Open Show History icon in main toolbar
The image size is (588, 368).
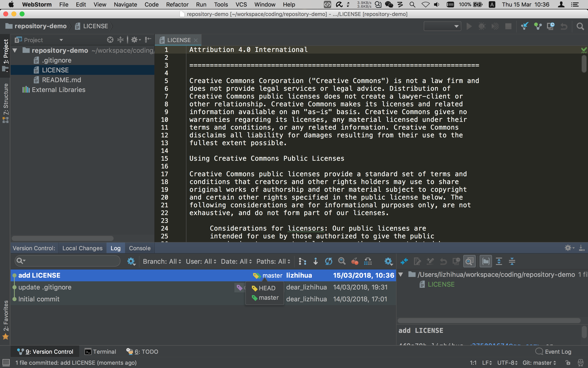(x=551, y=26)
